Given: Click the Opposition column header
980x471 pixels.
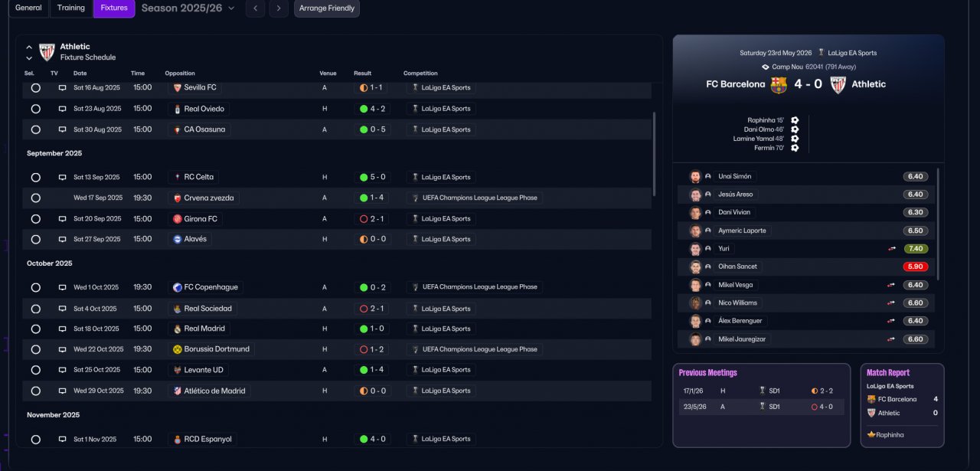Looking at the screenshot, I should [x=180, y=74].
